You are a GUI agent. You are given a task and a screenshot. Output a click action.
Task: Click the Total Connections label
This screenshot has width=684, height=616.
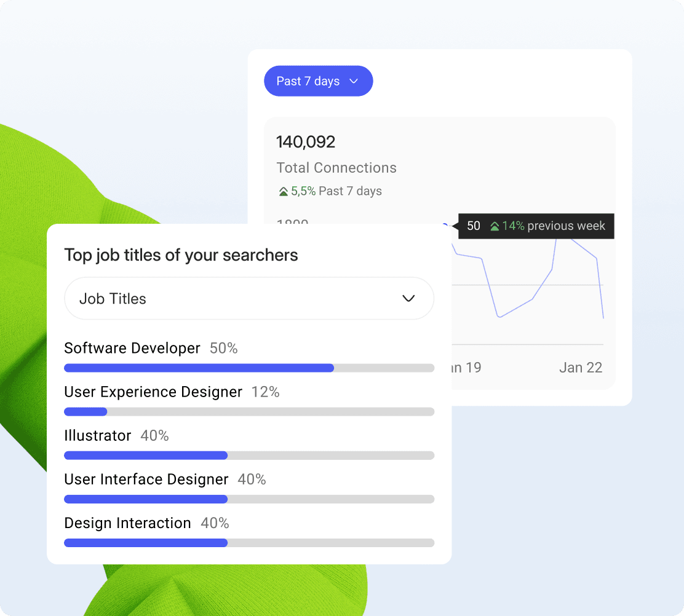pyautogui.click(x=336, y=168)
